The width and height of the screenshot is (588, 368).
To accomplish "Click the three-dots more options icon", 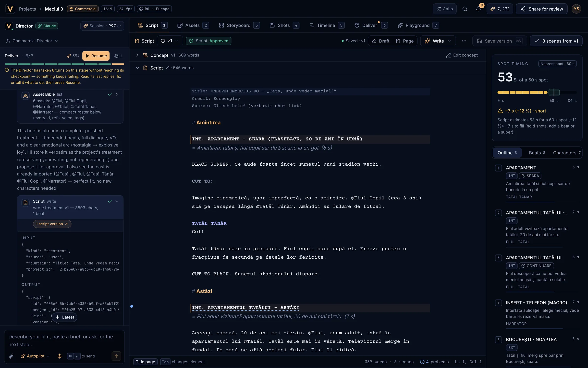I will click(x=464, y=41).
